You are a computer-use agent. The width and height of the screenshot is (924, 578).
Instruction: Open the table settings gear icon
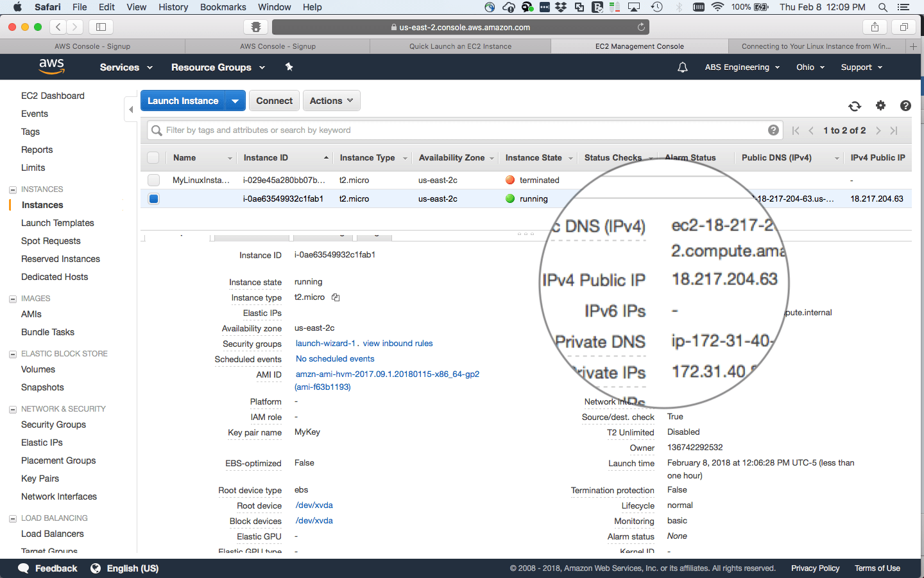[880, 106]
